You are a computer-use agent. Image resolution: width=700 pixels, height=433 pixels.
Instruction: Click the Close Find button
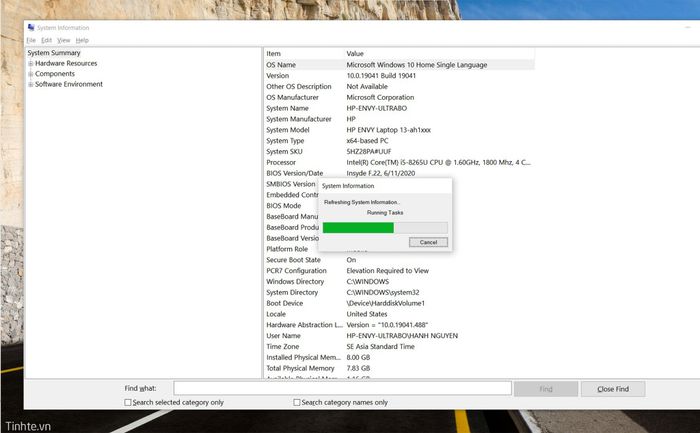click(x=613, y=389)
